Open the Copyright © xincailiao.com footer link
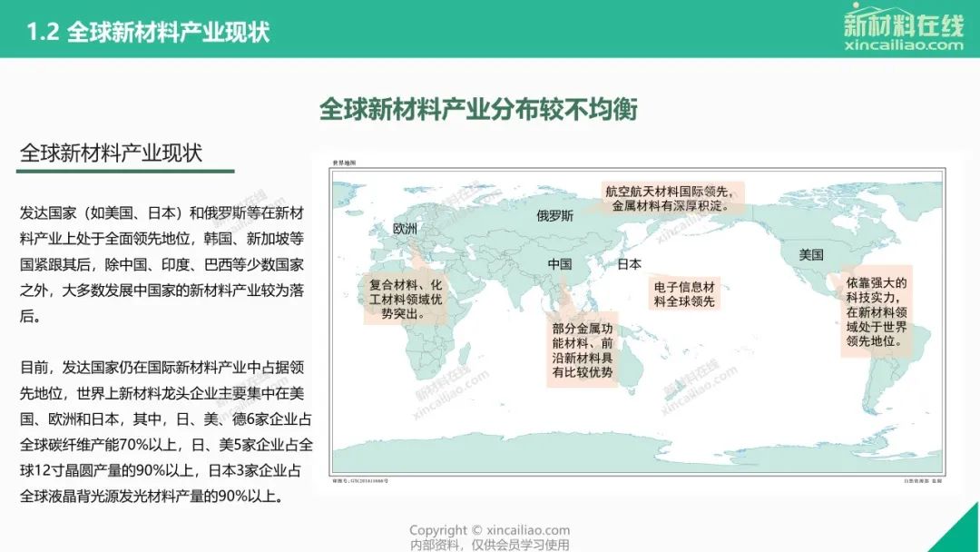 489,530
